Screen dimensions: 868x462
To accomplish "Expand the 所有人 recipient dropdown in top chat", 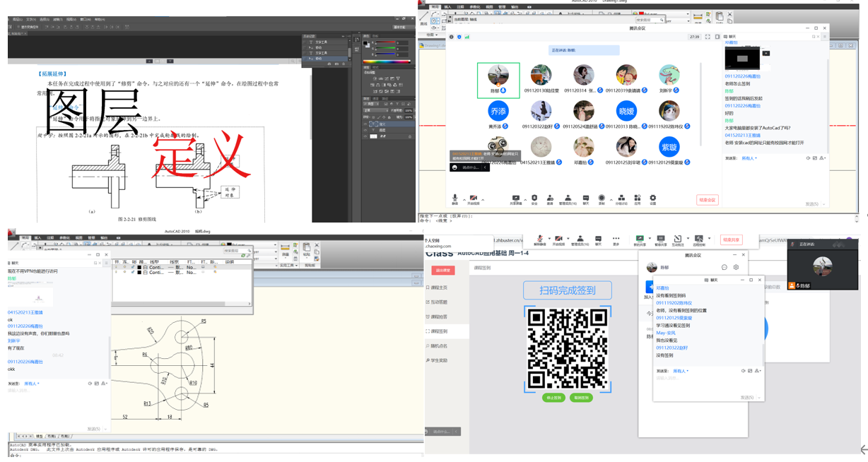I will tap(749, 158).
